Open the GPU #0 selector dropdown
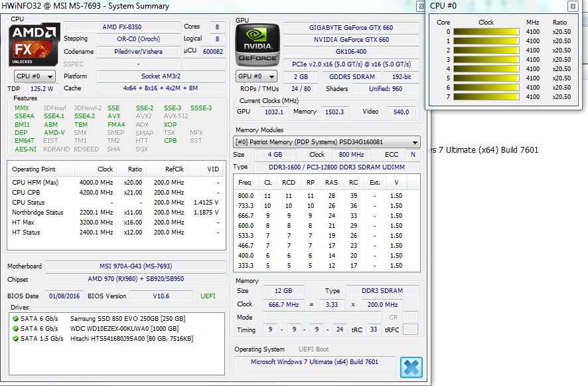Screen dimensions: 588x386 pyautogui.click(x=256, y=76)
